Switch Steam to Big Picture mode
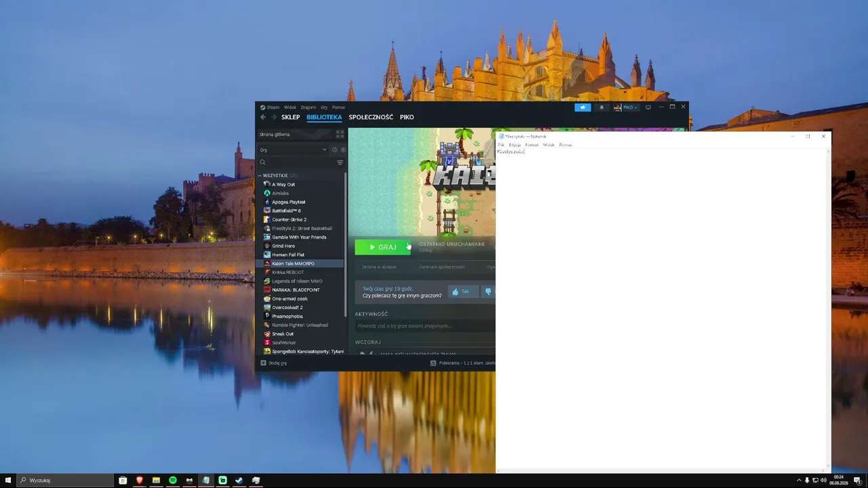Viewport: 868px width, 488px height. [x=648, y=107]
